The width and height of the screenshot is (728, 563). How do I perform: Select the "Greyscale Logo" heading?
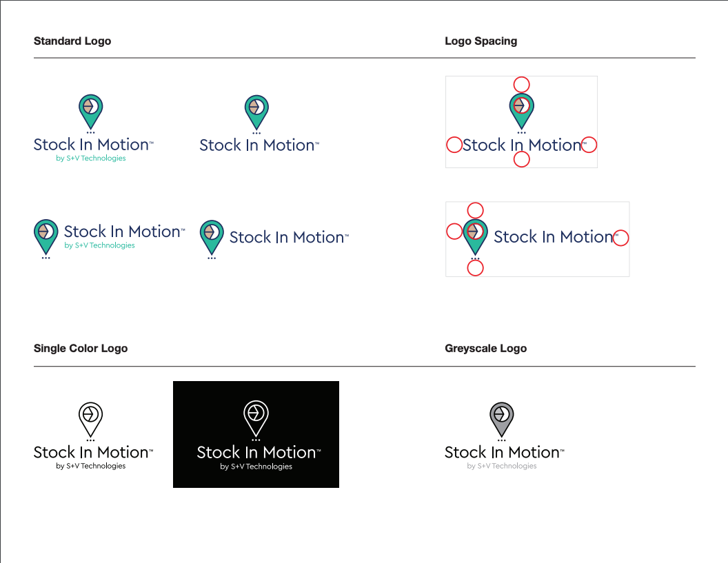485,349
